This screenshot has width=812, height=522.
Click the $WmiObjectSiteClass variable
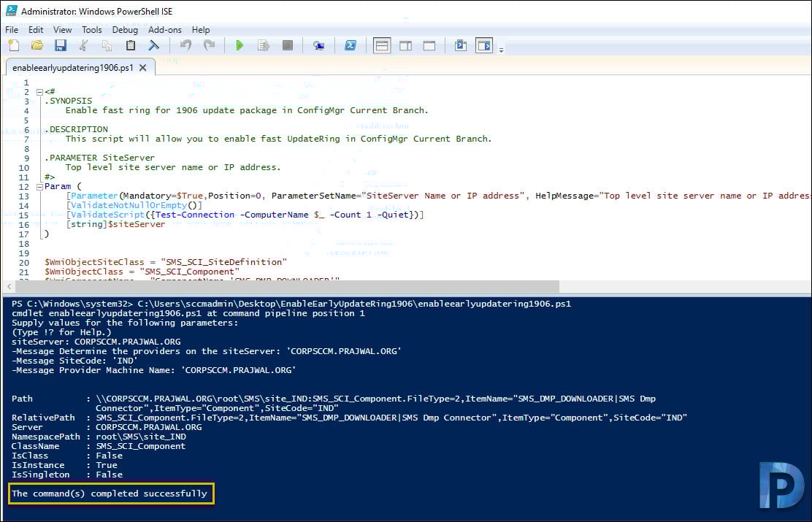pyautogui.click(x=94, y=263)
